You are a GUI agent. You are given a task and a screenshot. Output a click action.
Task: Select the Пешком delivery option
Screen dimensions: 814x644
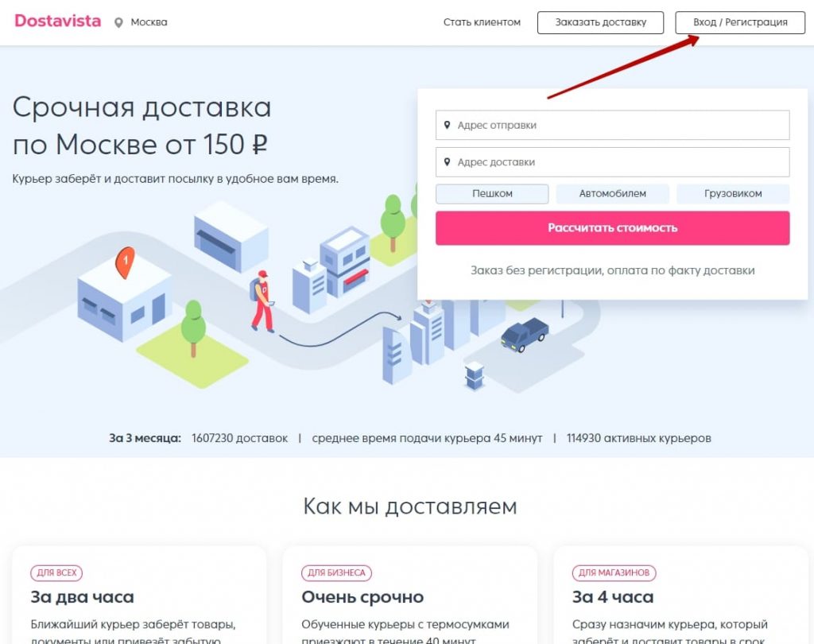[492, 194]
